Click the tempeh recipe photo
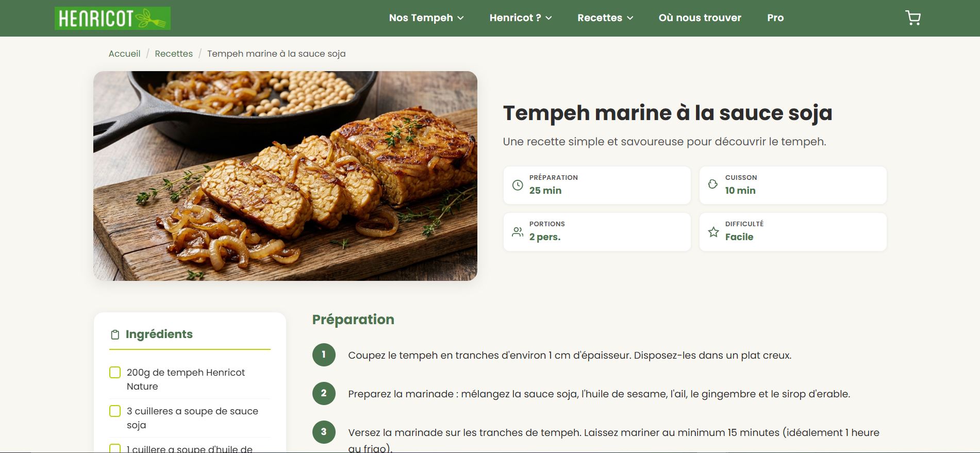 285,176
